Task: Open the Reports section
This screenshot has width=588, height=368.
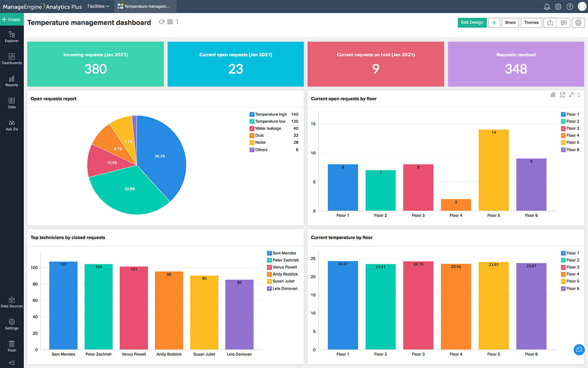Action: click(x=12, y=80)
